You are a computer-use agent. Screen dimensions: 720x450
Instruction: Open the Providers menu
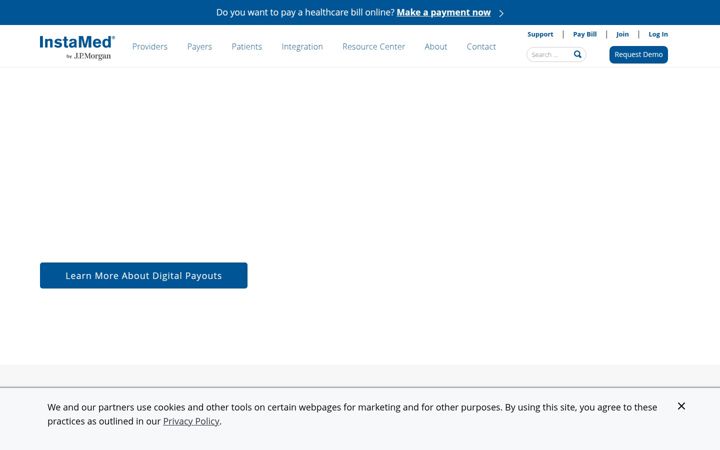[x=150, y=46]
